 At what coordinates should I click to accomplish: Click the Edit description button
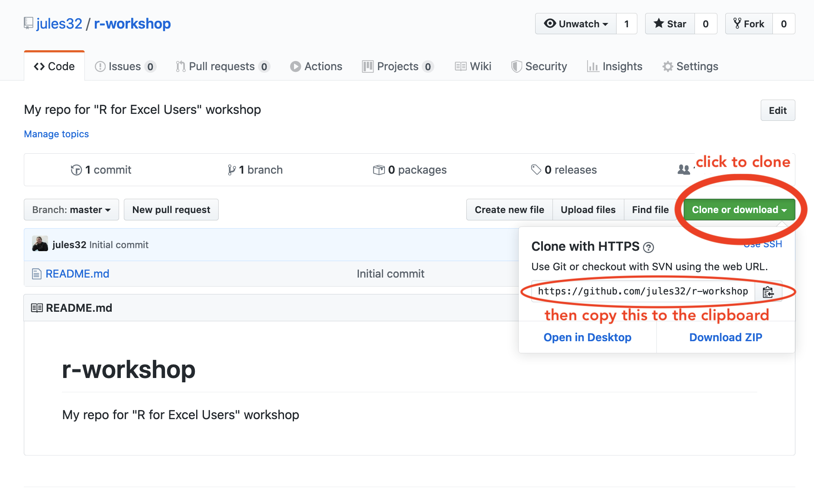pos(778,110)
